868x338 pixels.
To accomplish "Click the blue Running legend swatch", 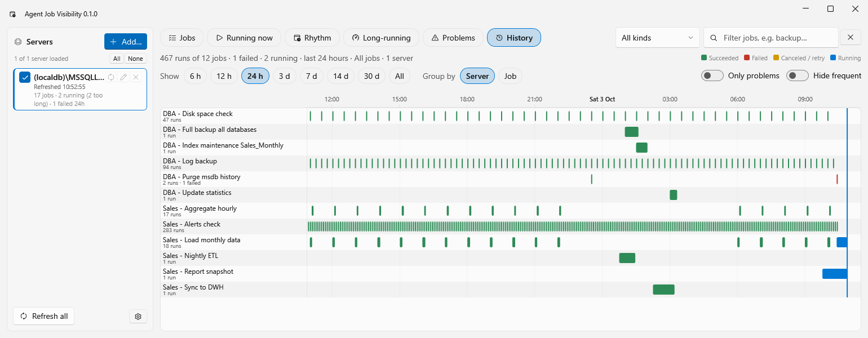I will [x=833, y=58].
